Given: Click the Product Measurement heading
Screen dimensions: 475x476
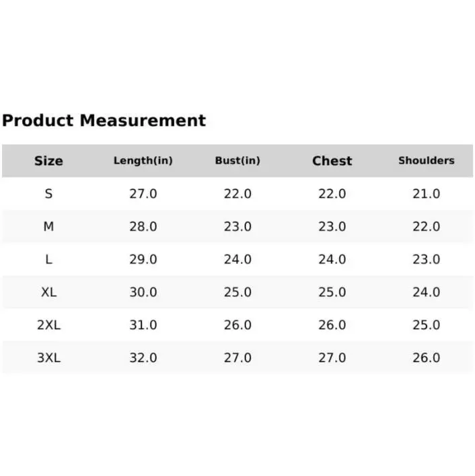Looking at the screenshot, I should 104,121.
